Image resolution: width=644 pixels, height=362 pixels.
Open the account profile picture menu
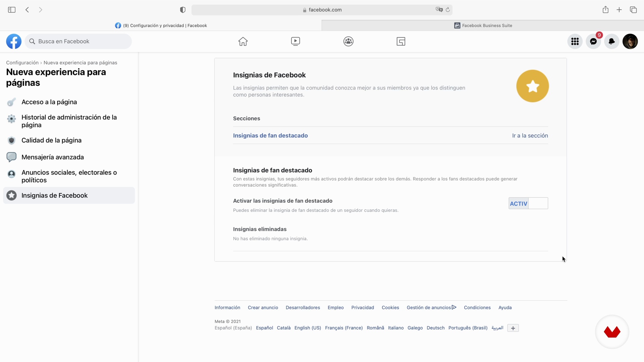(630, 41)
